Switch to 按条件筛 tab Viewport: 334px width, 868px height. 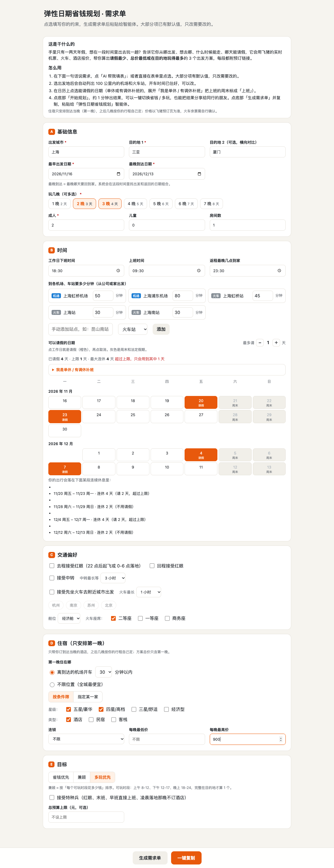(x=61, y=697)
